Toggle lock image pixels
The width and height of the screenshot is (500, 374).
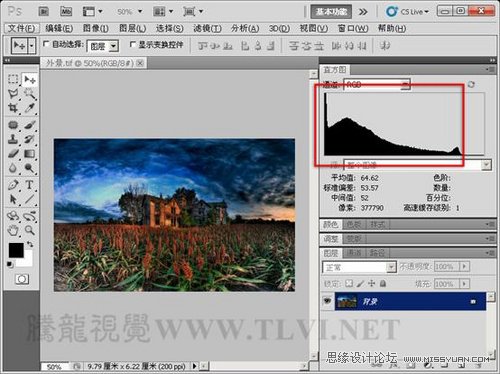[x=360, y=284]
